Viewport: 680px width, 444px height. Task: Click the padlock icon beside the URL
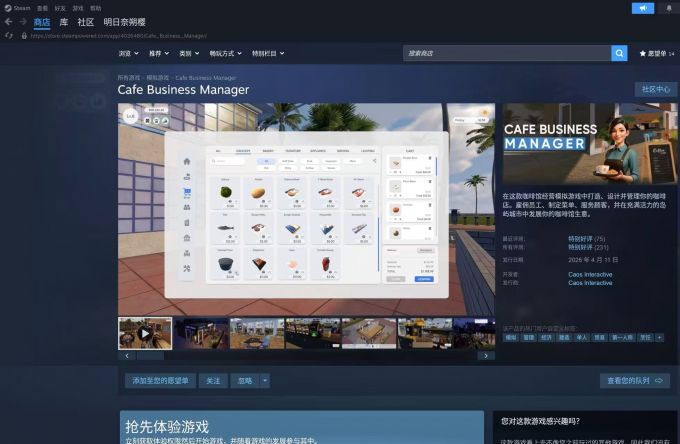(24, 36)
